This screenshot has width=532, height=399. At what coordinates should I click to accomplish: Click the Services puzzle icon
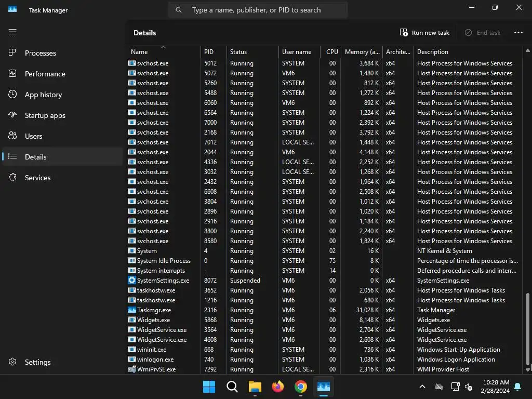click(x=12, y=178)
